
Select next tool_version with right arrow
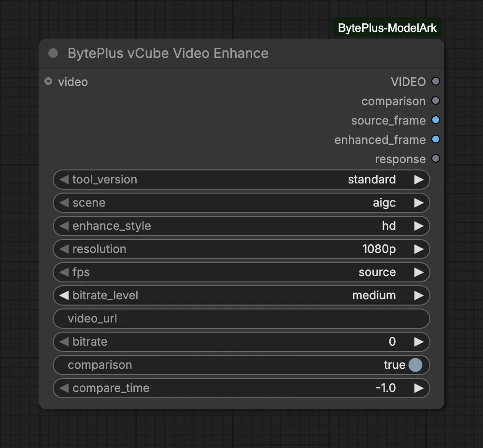point(419,180)
